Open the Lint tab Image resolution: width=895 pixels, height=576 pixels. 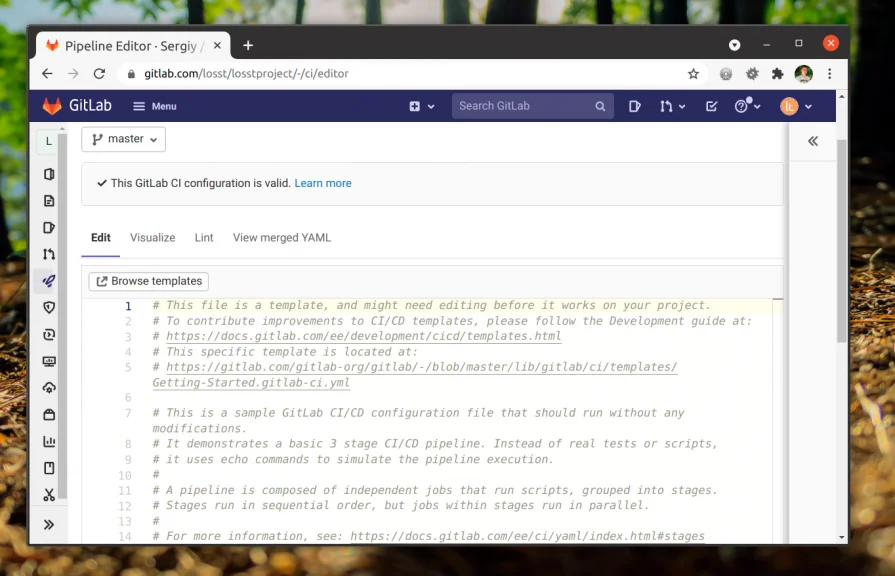pyautogui.click(x=204, y=237)
